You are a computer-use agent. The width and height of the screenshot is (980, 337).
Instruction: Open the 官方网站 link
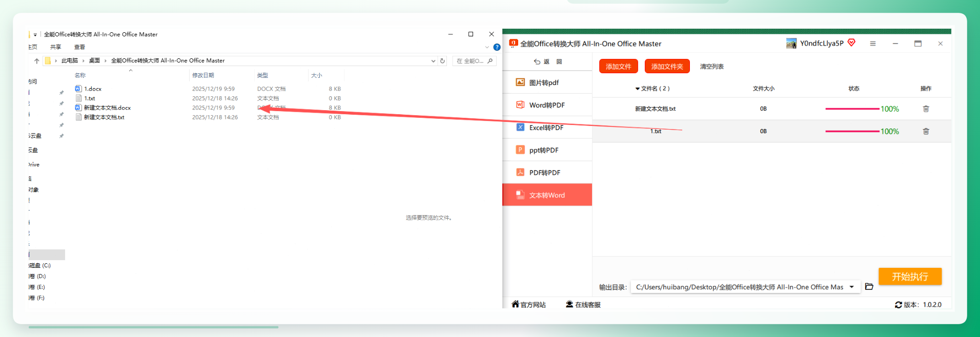(529, 305)
